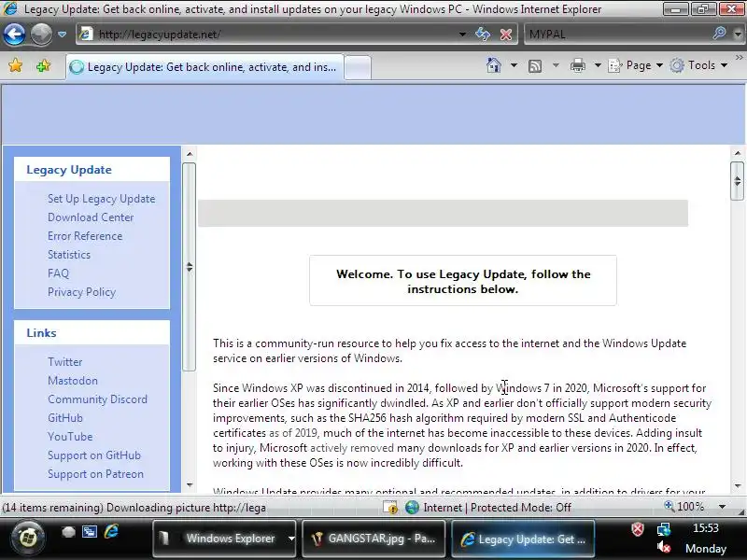Click the Internet zone globe icon
This screenshot has width=747, height=560.
pyautogui.click(x=412, y=508)
